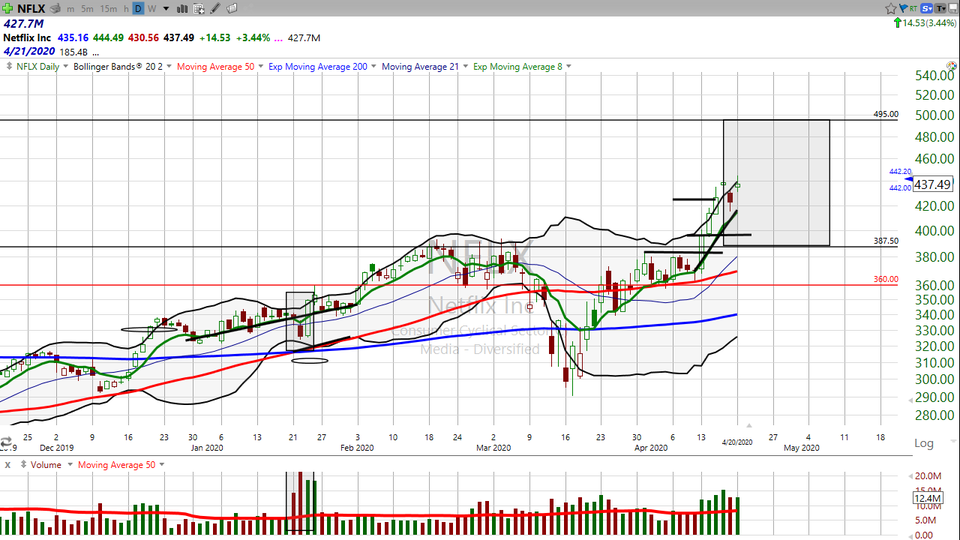Screen dimensions: 960x540
Task: Open the blue S dropdown button
Action: 926,8
